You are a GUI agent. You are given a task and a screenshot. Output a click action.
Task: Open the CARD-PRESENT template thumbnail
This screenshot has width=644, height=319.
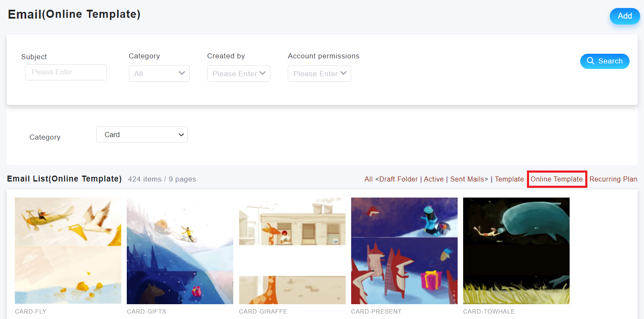[x=404, y=251]
